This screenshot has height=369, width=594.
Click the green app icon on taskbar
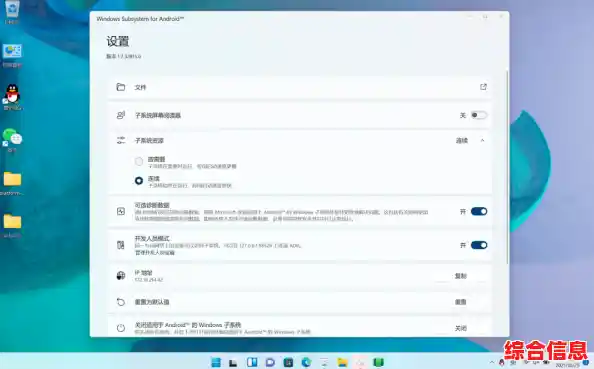pyautogui.click(x=378, y=363)
